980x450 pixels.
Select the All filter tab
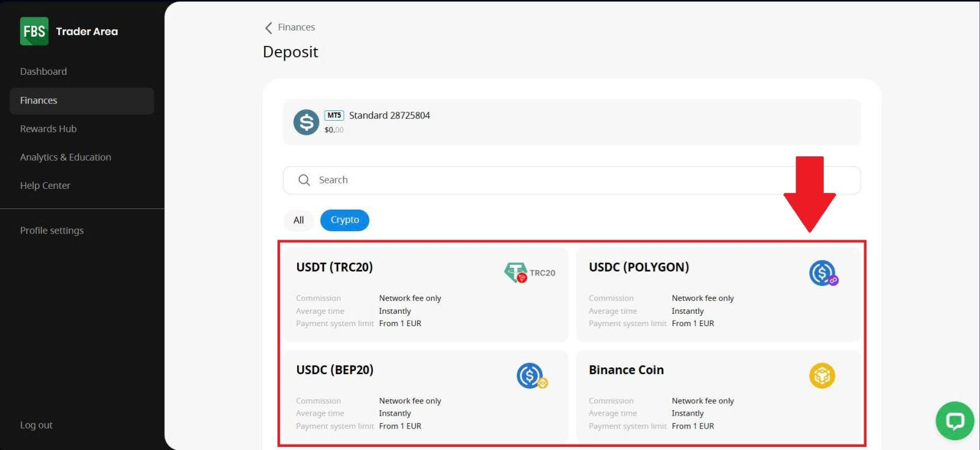pyautogui.click(x=298, y=220)
